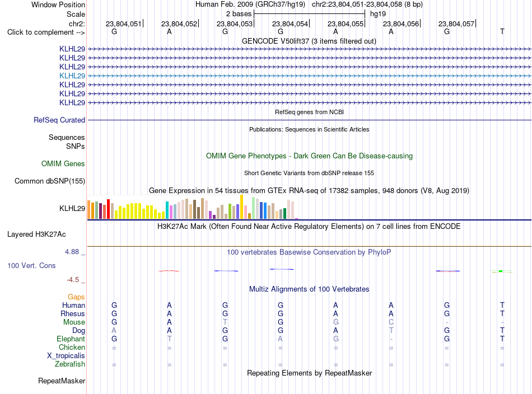The image size is (532, 394).
Task: Click the 'RefSeq genes from NCBI' title
Action: (310, 112)
